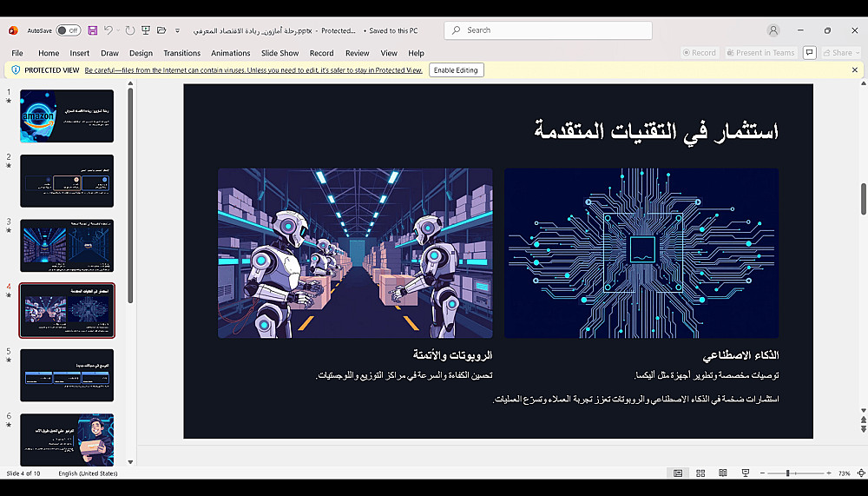Click the Search input box
This screenshot has height=496, width=868.
coord(548,30)
